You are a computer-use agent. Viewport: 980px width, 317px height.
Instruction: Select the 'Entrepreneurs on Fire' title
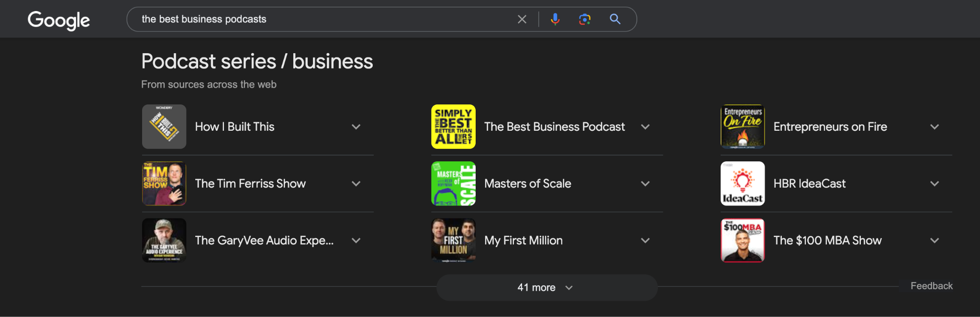coord(830,126)
